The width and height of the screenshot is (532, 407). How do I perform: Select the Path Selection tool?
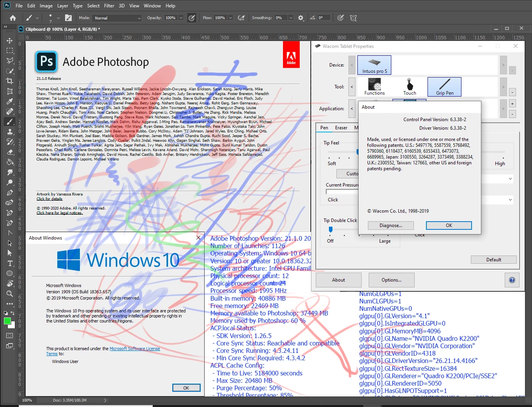pos(10,243)
